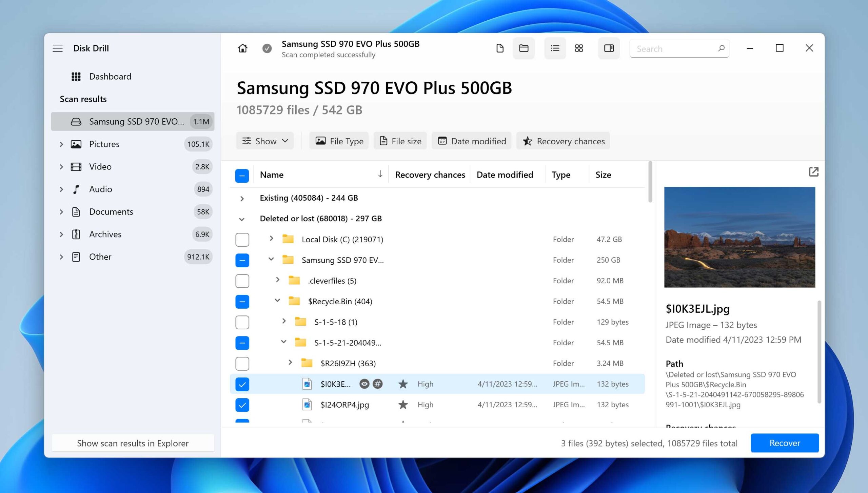Toggle checkbox for $I0K3E... file
Image resolution: width=868 pixels, height=493 pixels.
pyautogui.click(x=241, y=384)
